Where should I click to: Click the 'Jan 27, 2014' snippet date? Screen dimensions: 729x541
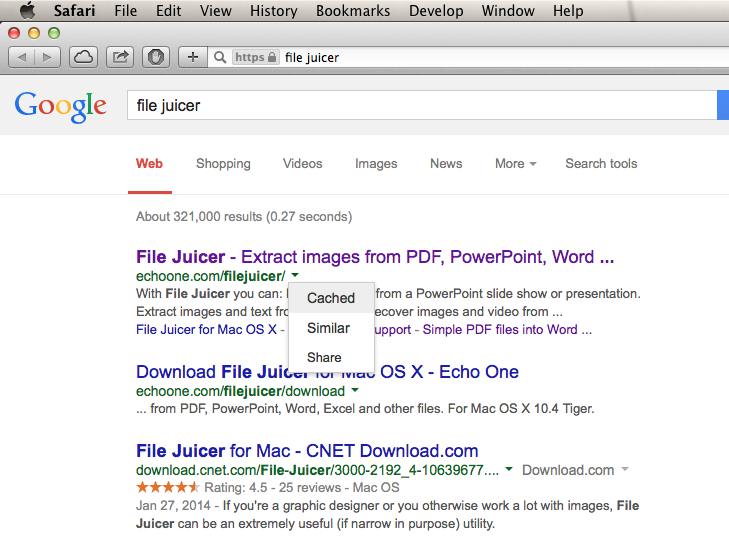(173, 505)
